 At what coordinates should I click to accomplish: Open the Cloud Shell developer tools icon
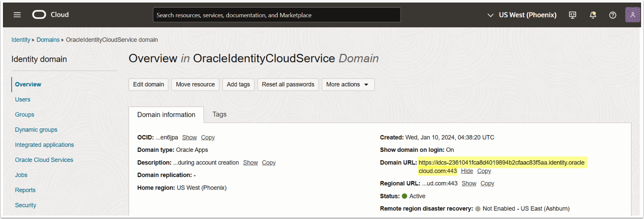[x=572, y=15]
